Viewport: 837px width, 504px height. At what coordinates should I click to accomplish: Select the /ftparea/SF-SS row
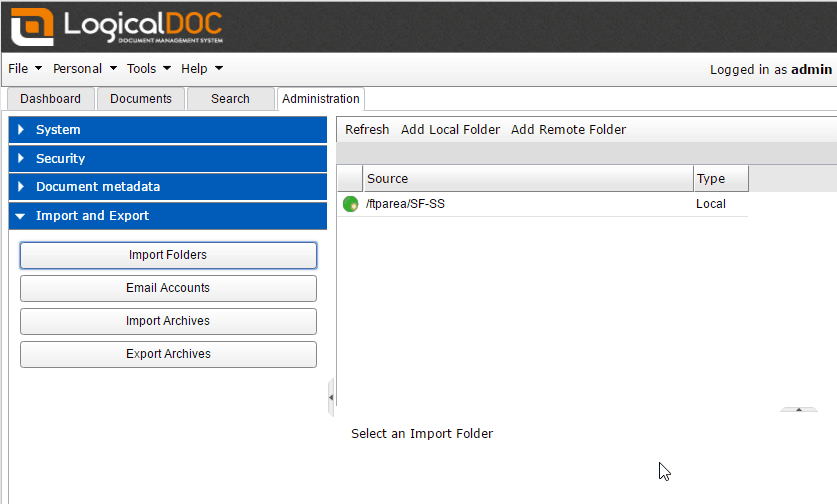(x=542, y=204)
